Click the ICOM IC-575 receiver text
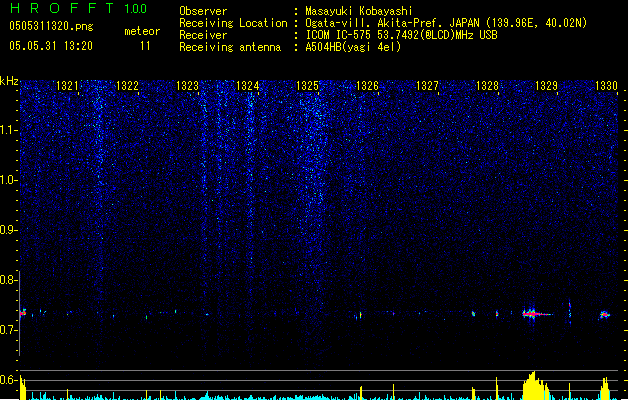629x400 pixels. pos(402,35)
